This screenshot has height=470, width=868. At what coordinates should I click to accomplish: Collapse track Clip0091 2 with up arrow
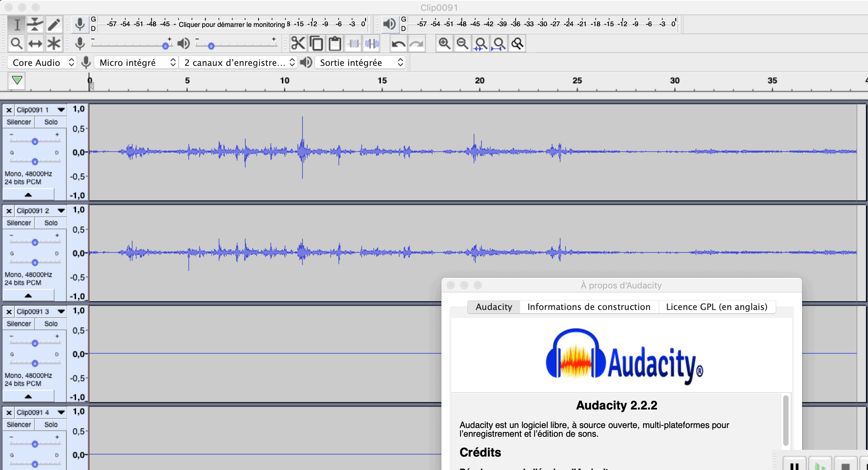click(x=28, y=296)
